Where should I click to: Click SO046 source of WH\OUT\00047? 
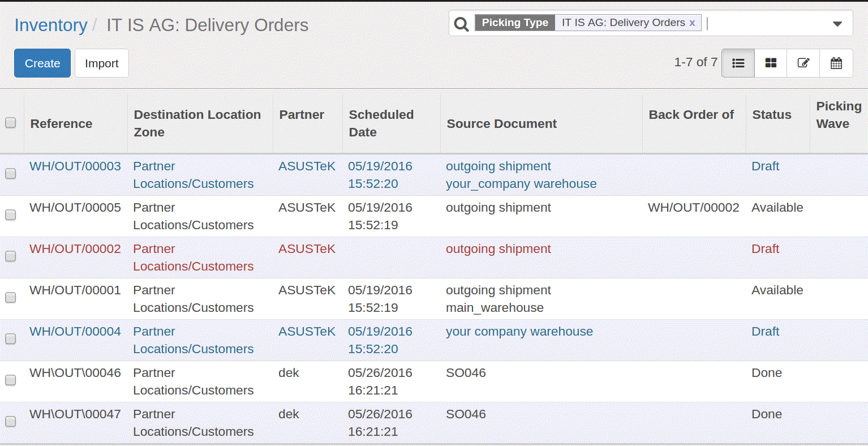[x=466, y=414]
